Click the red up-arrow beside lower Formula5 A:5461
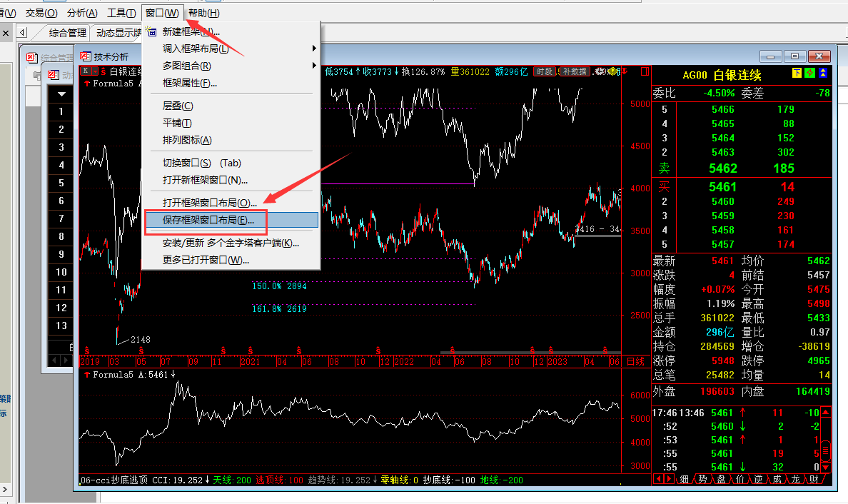The width and height of the screenshot is (848, 504). pyautogui.click(x=87, y=374)
